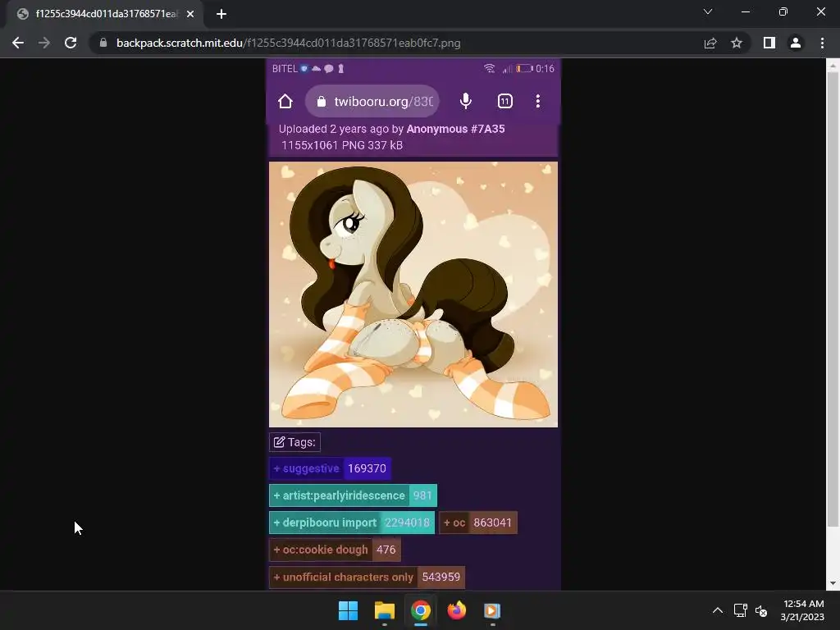
Task: Open File Explorer from the taskbar
Action: click(385, 610)
